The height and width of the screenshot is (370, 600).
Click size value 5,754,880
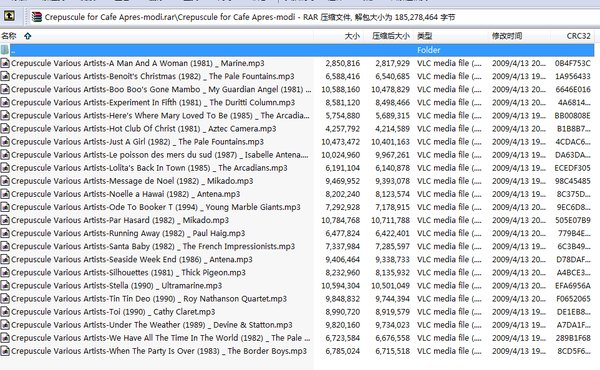pos(342,116)
